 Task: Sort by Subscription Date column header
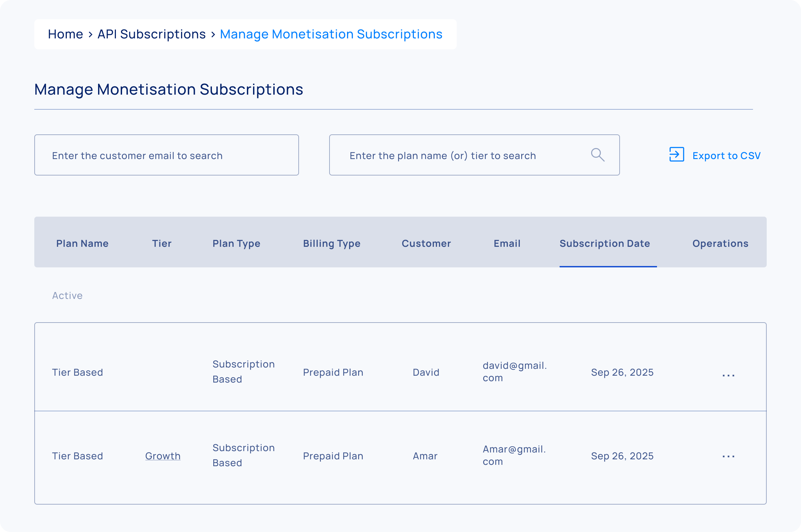605,243
